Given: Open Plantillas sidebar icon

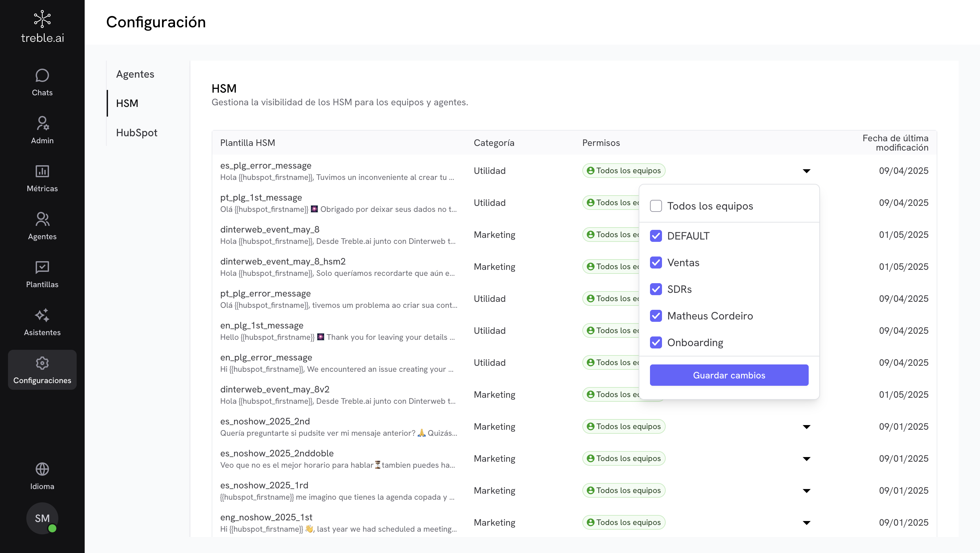Looking at the screenshot, I should 42,268.
